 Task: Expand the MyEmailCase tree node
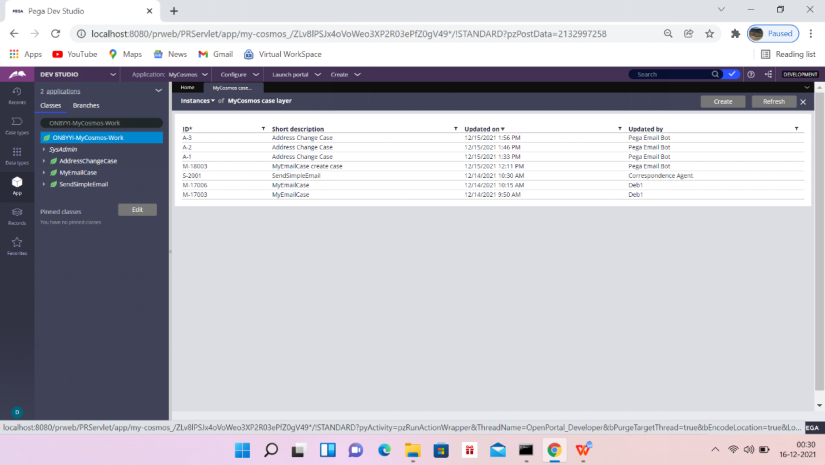tap(44, 173)
